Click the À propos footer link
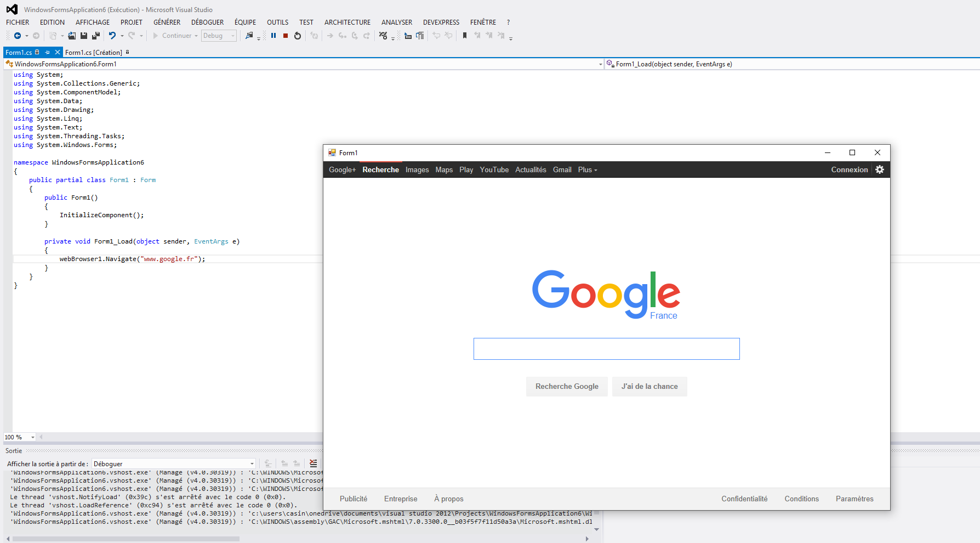980x543 pixels. [x=449, y=499]
